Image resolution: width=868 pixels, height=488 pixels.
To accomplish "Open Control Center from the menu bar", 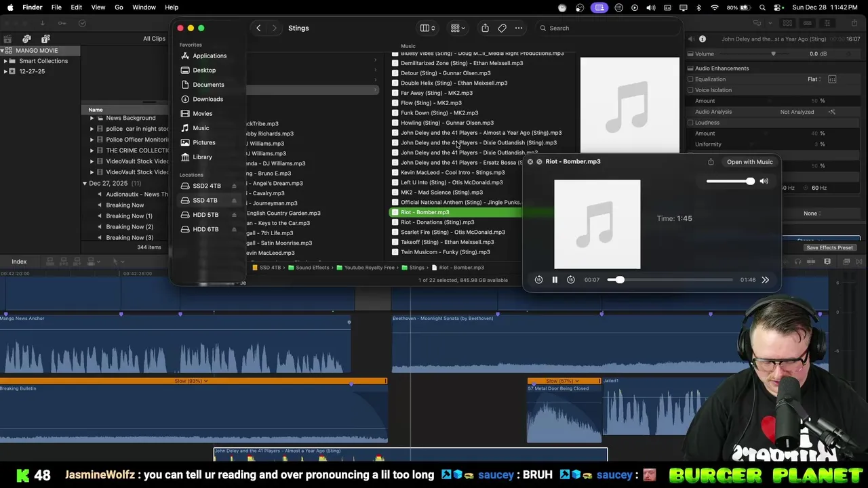I will (778, 7).
